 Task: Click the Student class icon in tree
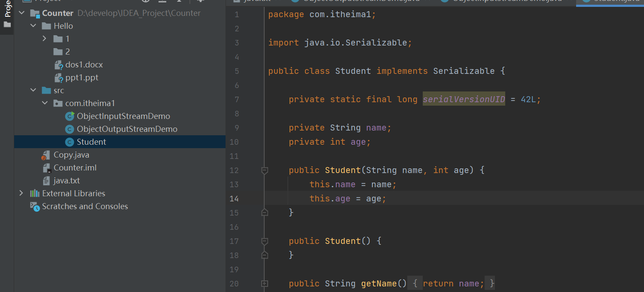pos(70,142)
